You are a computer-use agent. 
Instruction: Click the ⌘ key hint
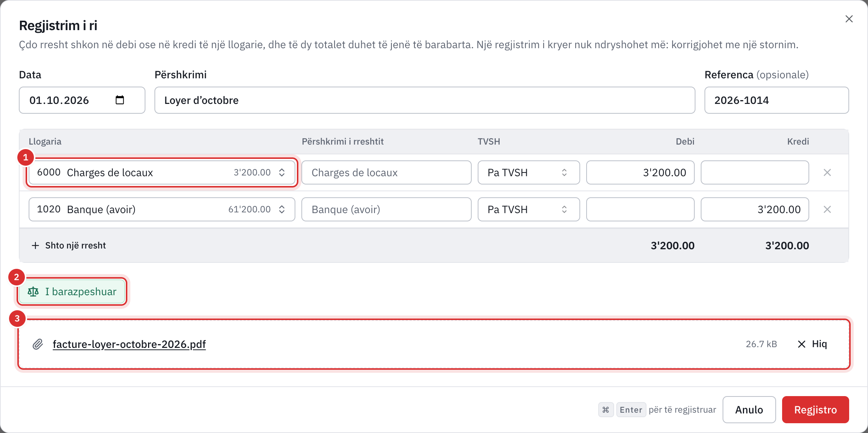point(606,410)
